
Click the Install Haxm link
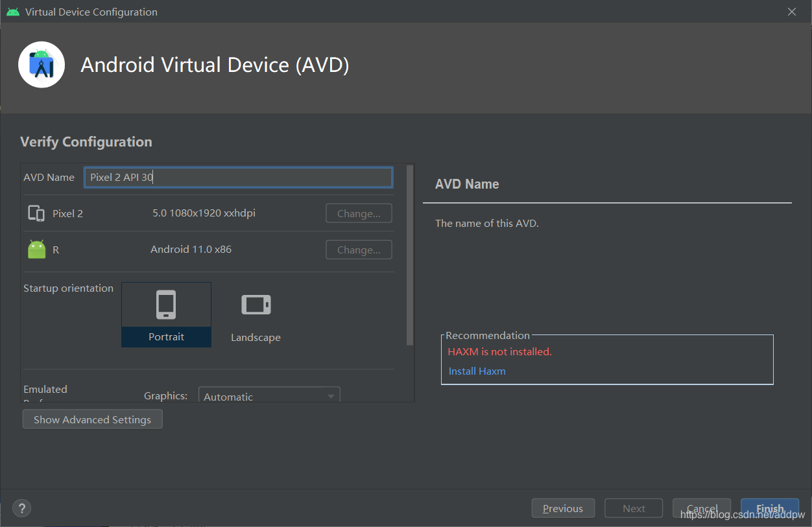pyautogui.click(x=477, y=371)
